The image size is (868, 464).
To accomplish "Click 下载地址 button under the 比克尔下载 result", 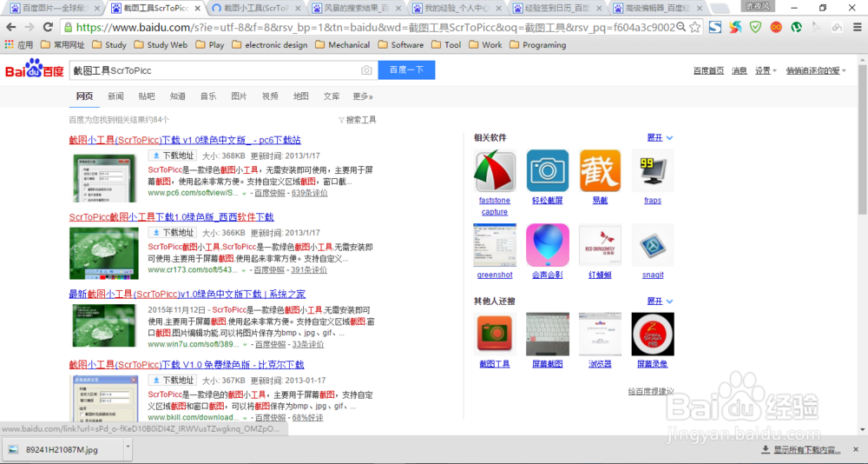I will [172, 381].
